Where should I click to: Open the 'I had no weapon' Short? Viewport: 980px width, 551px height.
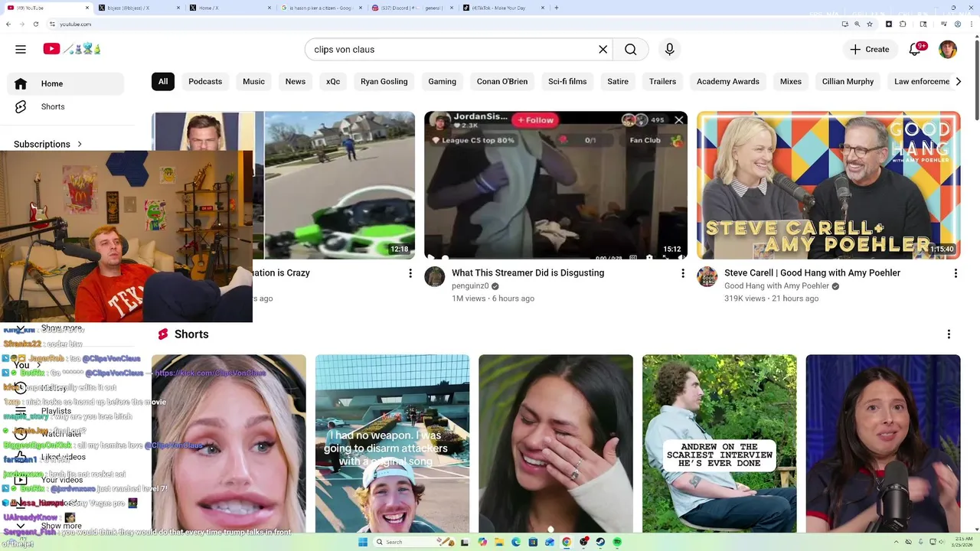pos(392,443)
